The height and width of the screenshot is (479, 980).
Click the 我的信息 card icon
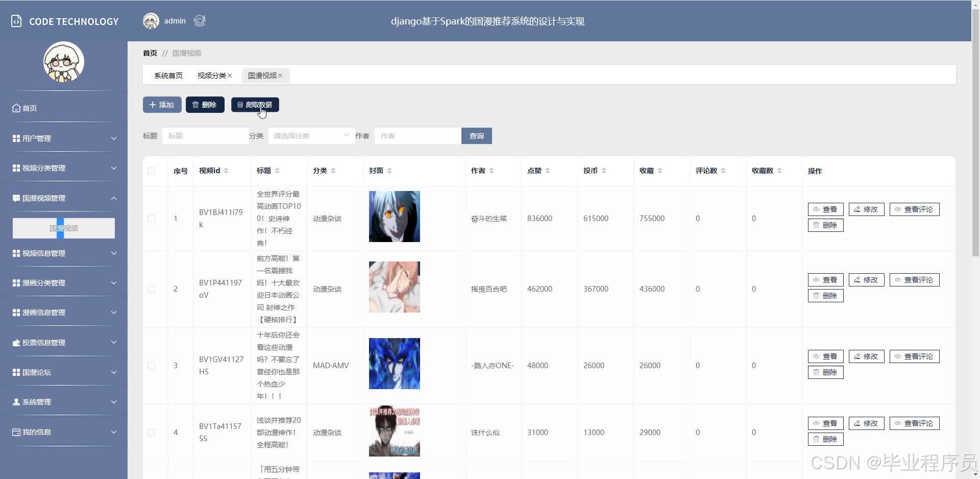click(x=16, y=432)
